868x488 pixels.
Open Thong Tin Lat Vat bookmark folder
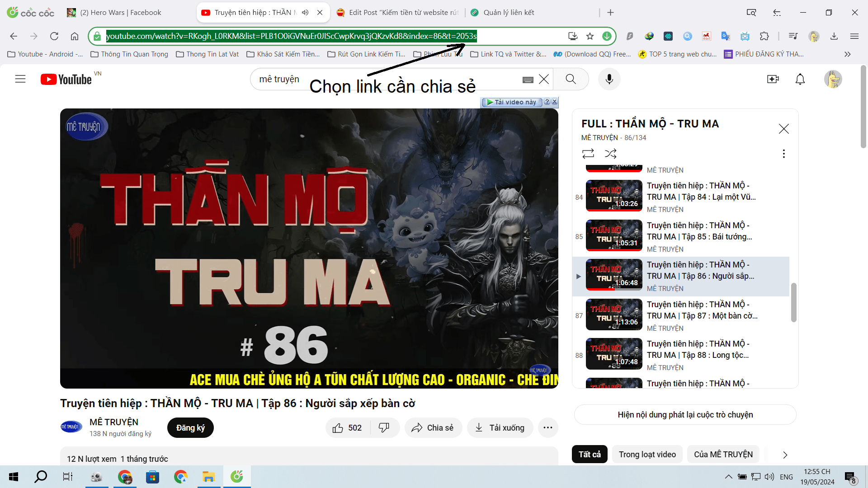click(208, 54)
